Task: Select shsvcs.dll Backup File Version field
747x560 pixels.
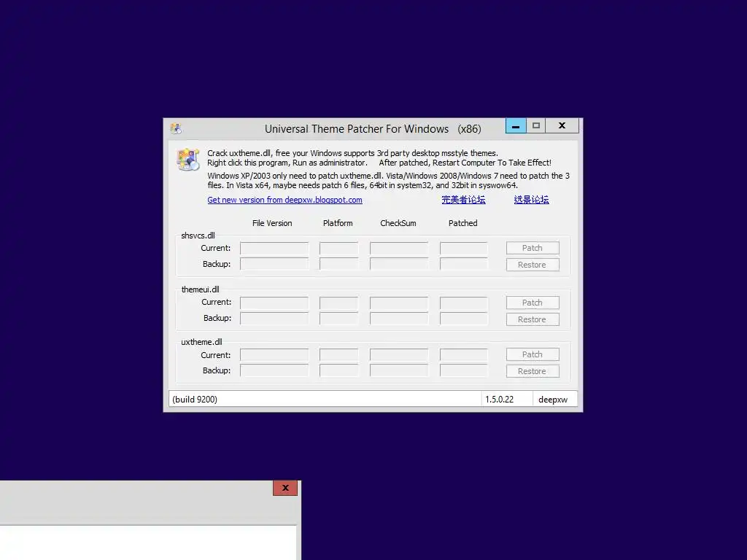Action: point(274,264)
